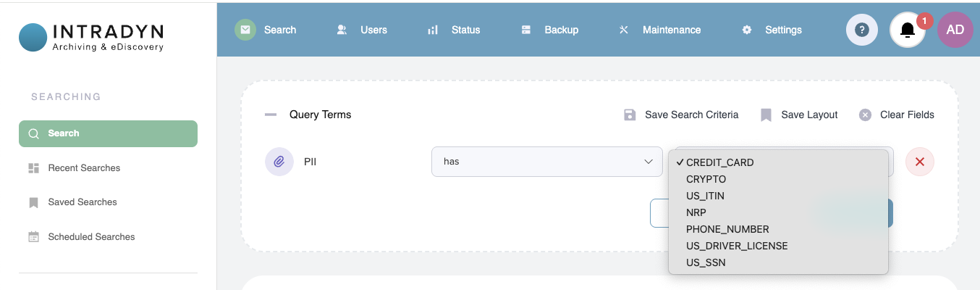Screen dimensions: 980x290
Task: Click the PII paperclip icon
Action: (279, 162)
